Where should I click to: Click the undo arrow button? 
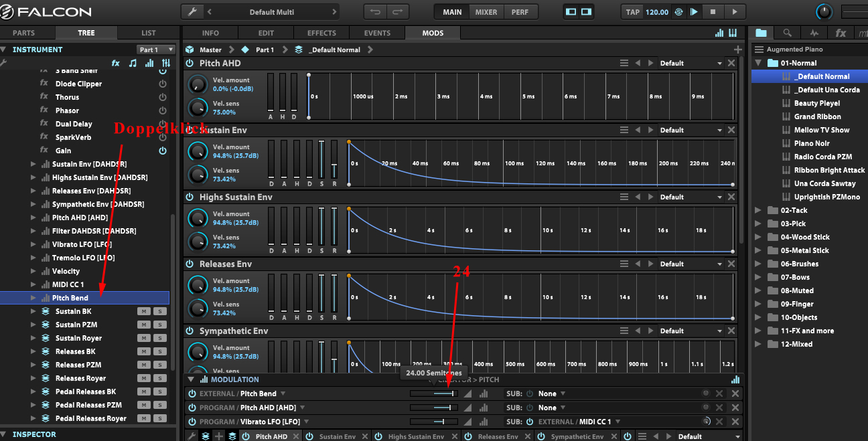click(376, 12)
